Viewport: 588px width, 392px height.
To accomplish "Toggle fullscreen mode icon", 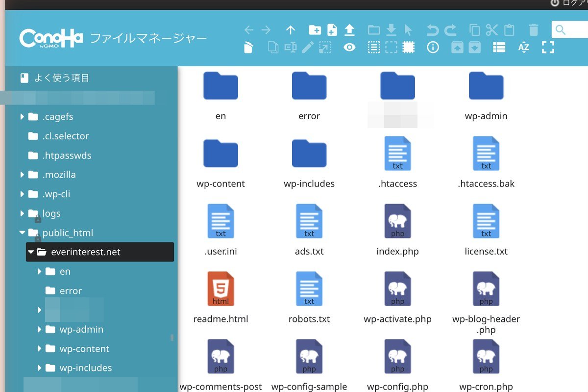I will [x=548, y=48].
